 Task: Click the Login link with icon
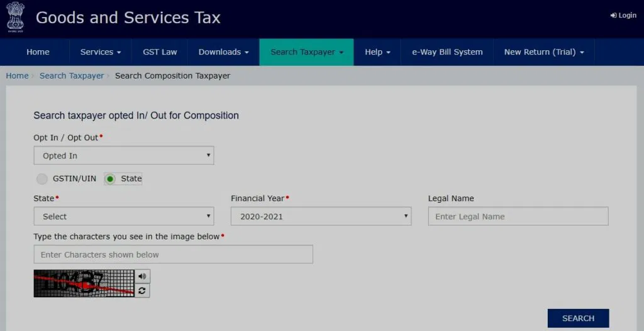point(623,15)
